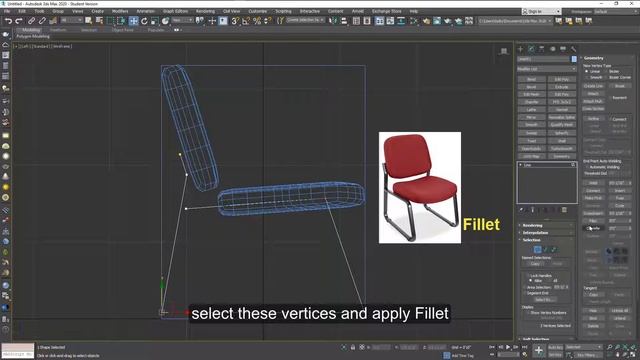Click the Fillet button
This screenshot has width=640, height=360.
click(x=593, y=221)
